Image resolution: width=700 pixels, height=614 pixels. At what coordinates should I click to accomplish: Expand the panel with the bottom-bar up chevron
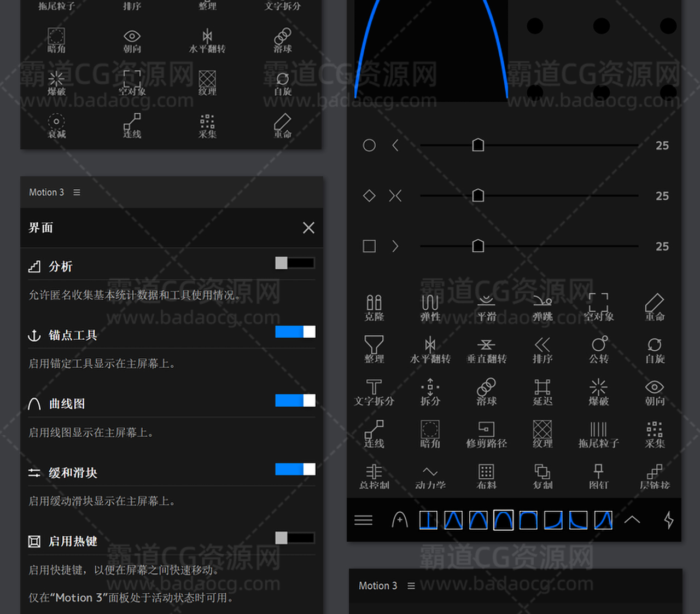coord(632,520)
